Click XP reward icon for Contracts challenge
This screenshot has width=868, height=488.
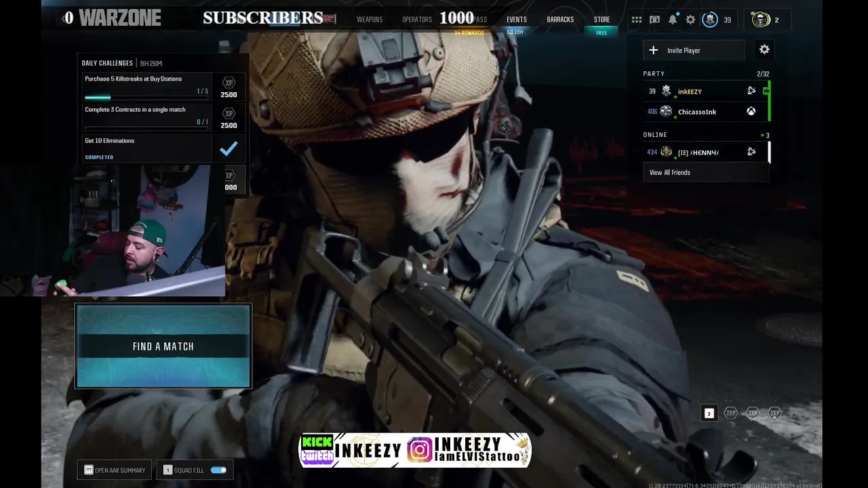229,113
